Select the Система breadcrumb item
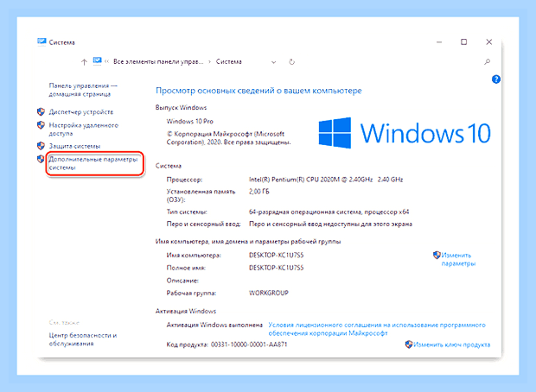This screenshot has height=392, width=536. (229, 62)
